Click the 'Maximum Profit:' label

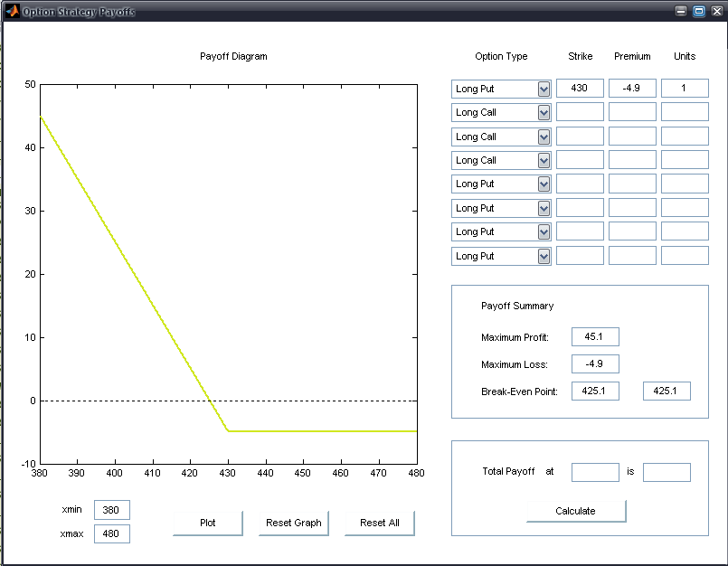point(515,337)
